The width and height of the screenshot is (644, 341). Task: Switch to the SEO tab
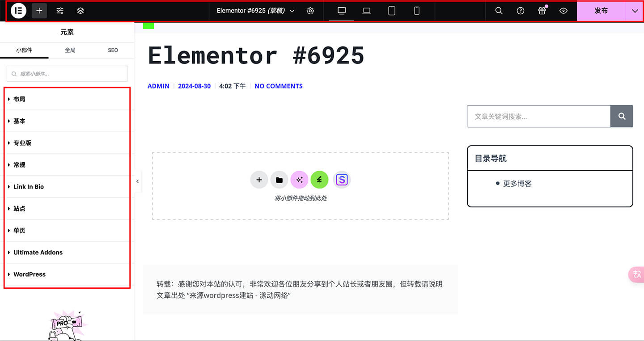pyautogui.click(x=113, y=50)
